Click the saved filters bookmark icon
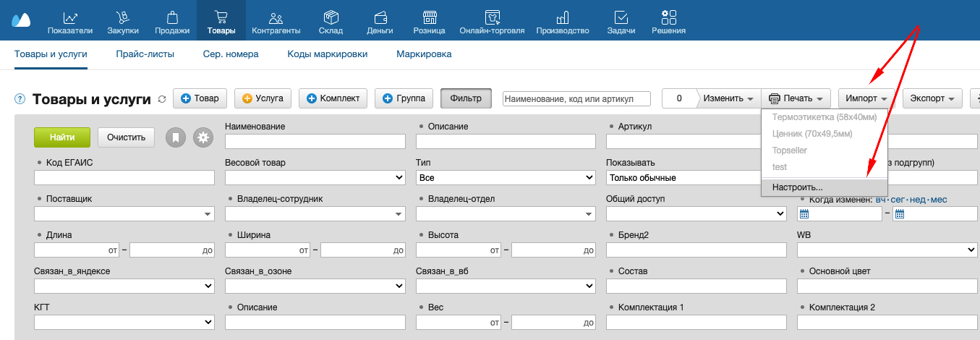 [176, 137]
